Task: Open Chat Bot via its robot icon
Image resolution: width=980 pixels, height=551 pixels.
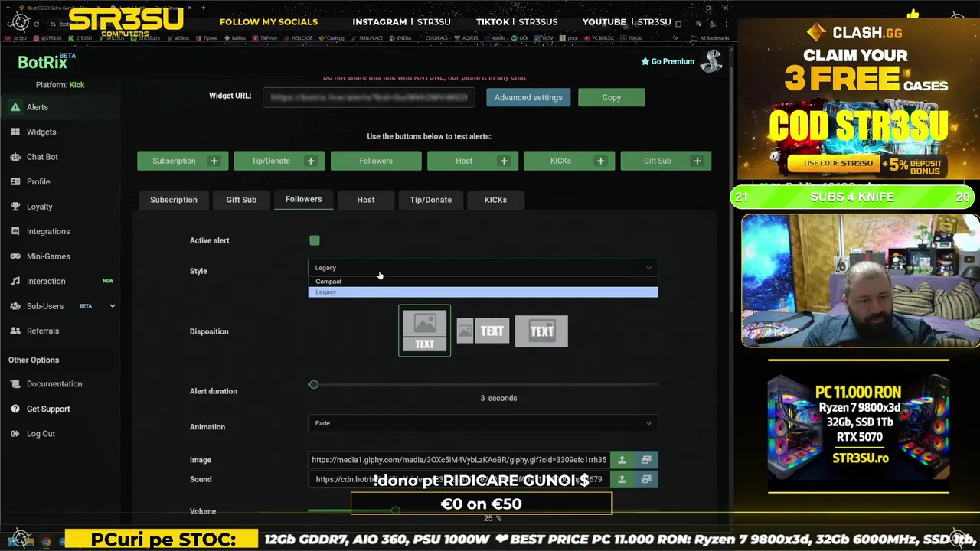Action: point(15,157)
